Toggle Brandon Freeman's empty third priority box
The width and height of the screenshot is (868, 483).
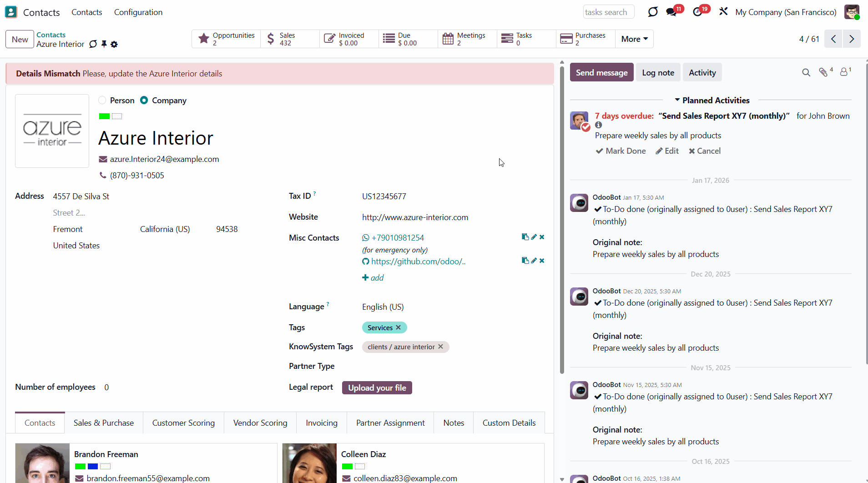[x=106, y=466]
